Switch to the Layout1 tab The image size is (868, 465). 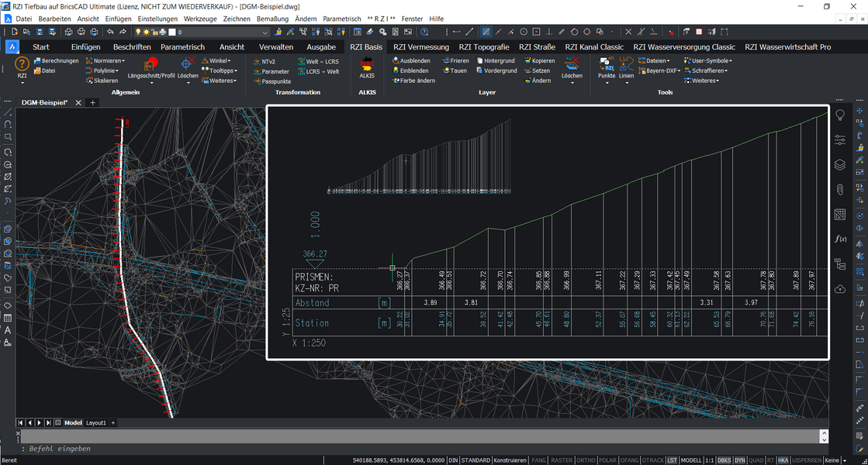(95, 423)
